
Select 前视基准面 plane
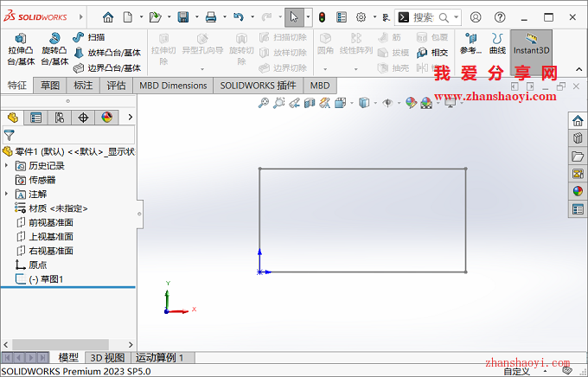tap(45, 222)
